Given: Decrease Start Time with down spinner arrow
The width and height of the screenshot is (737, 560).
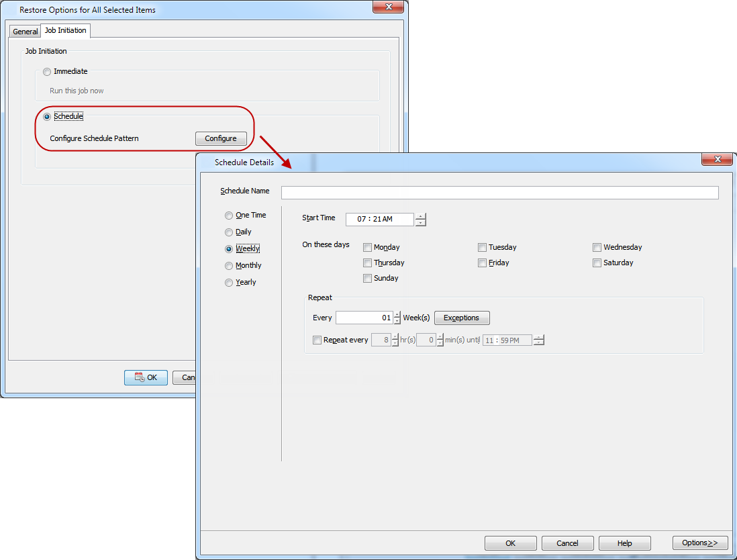Looking at the screenshot, I should click(420, 223).
